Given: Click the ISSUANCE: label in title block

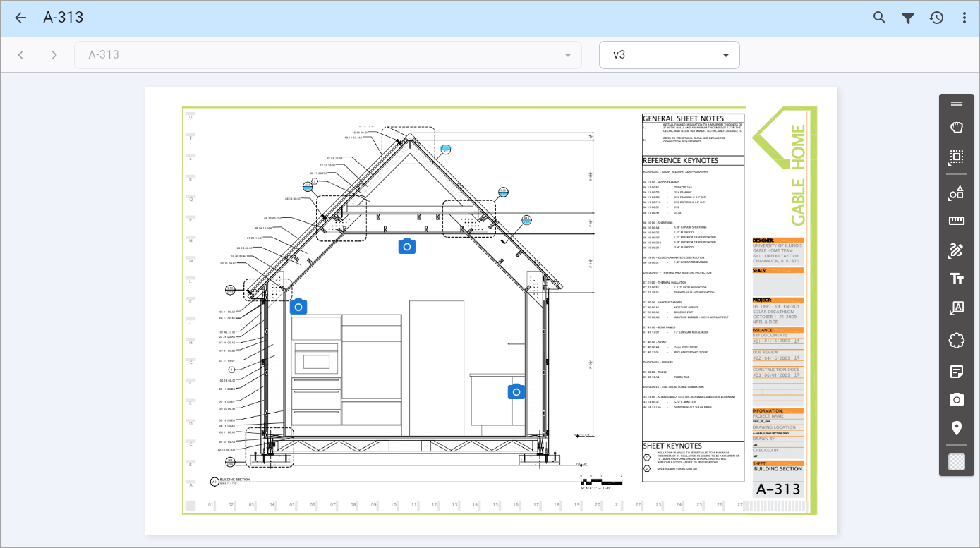Looking at the screenshot, I should click(764, 330).
